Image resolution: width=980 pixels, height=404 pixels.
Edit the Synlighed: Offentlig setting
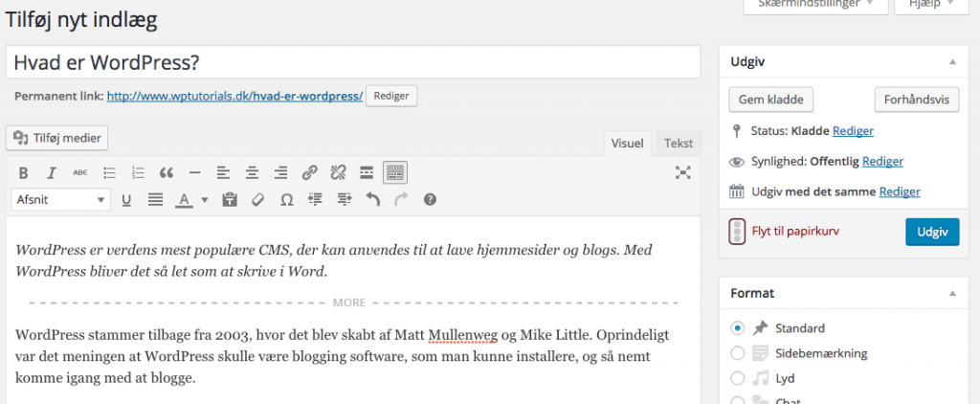click(882, 162)
